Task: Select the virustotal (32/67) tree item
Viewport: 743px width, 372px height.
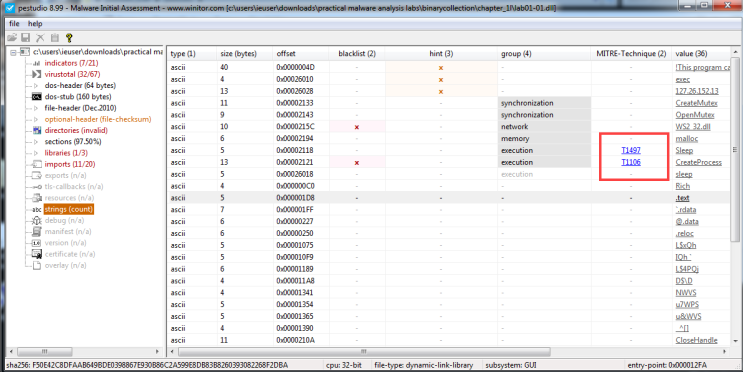Action: (72, 74)
